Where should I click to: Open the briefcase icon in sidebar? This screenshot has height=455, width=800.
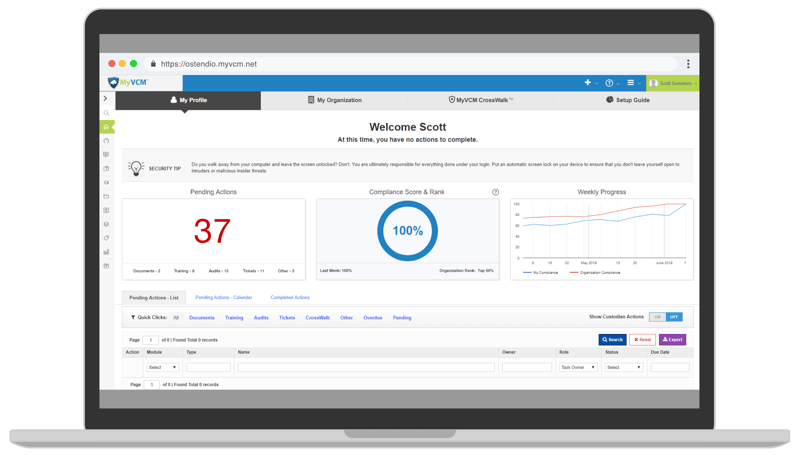pyautogui.click(x=106, y=168)
